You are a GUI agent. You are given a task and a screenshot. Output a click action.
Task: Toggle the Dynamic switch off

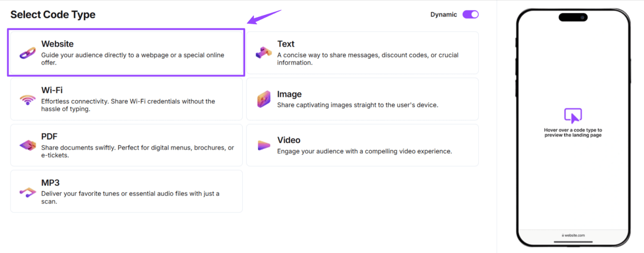coord(470,14)
